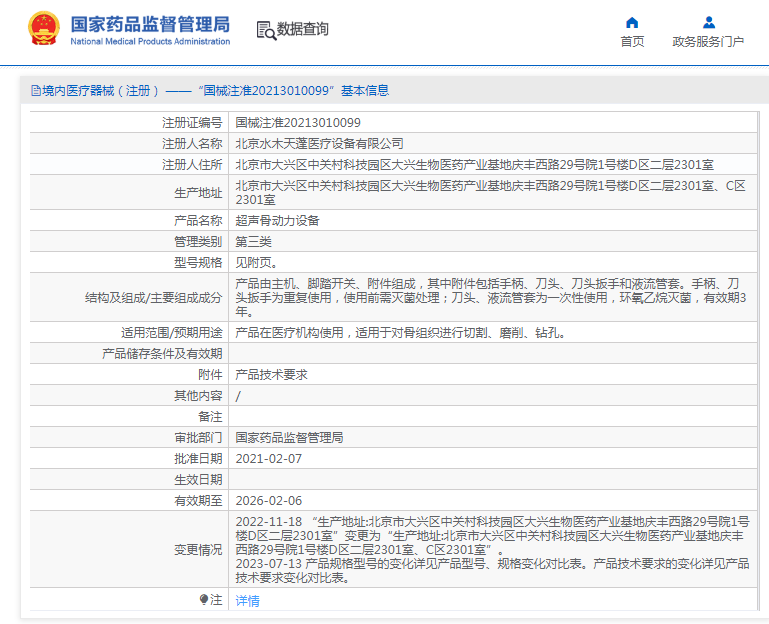Click the 数据查询 search icon
The height and width of the screenshot is (624, 769).
click(x=266, y=30)
